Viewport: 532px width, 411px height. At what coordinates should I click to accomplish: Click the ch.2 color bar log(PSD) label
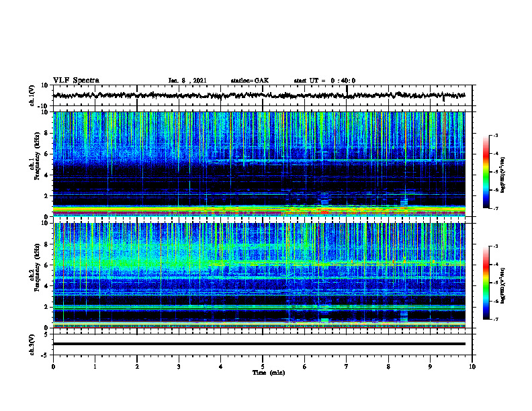tap(503, 285)
